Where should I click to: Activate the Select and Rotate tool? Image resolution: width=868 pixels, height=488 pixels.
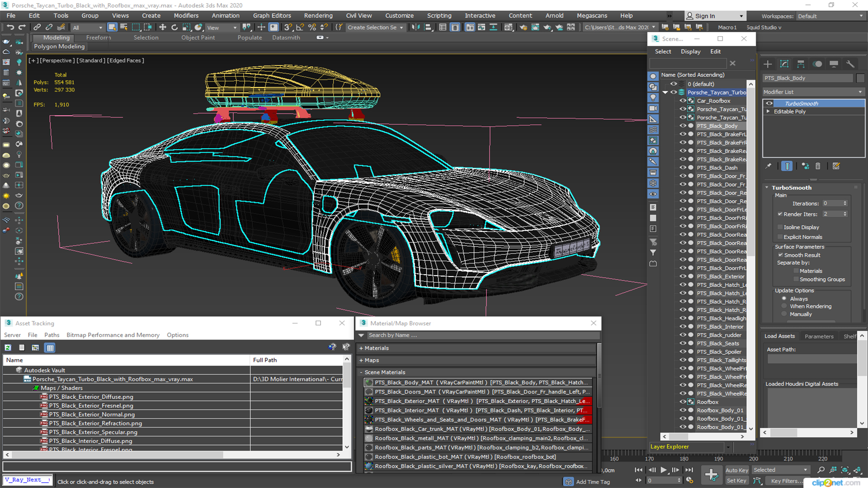[x=175, y=27]
